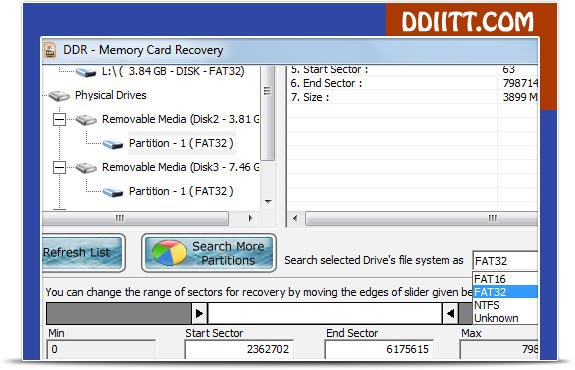Click the L:\ drive disk icon
This screenshot has width=575, height=370.
tap(86, 72)
